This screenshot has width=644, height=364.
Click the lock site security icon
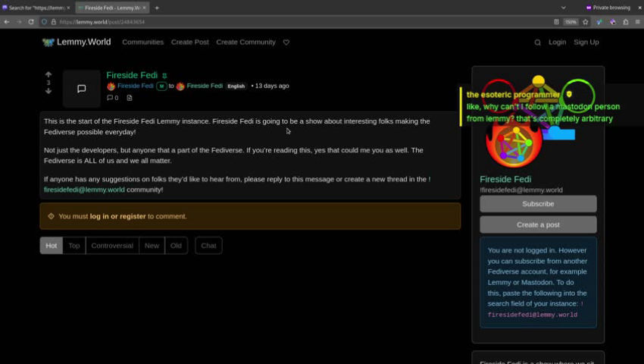tap(53, 22)
